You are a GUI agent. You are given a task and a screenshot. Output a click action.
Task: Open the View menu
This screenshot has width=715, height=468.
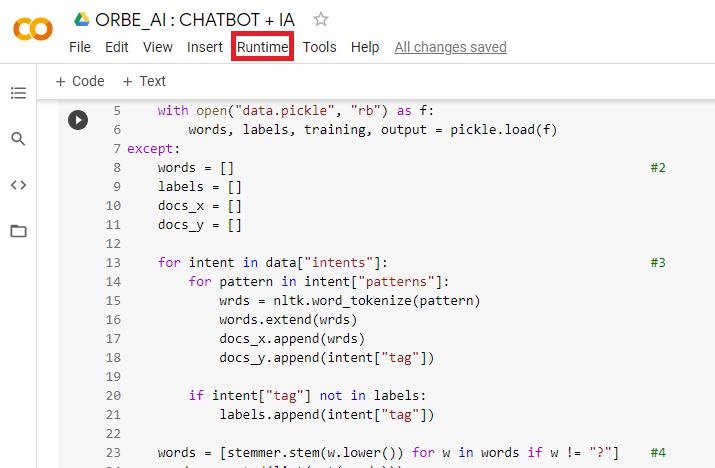158,47
